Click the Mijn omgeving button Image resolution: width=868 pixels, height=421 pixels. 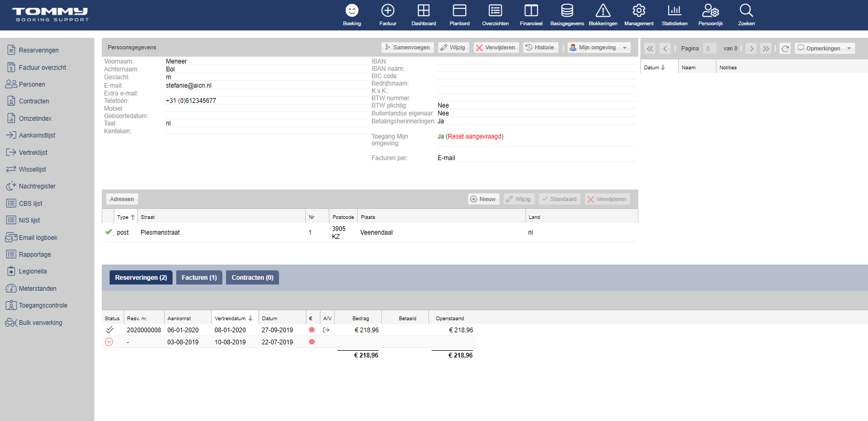[x=593, y=47]
